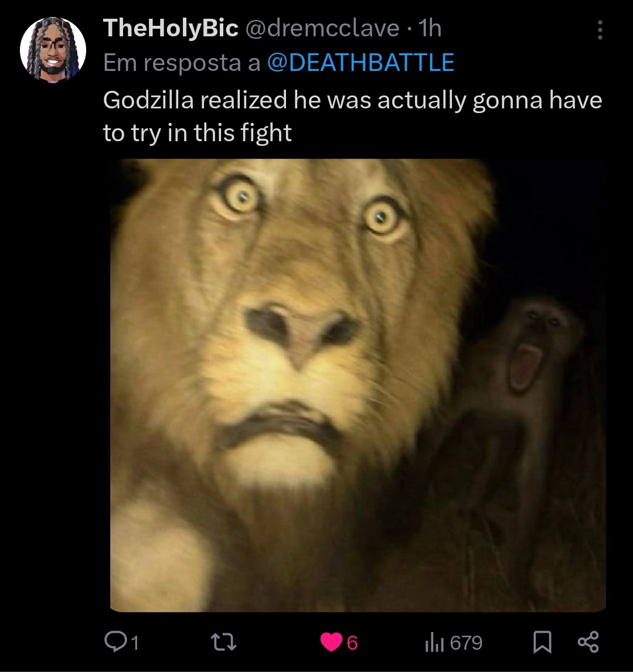This screenshot has width=633, height=672.
Task: Expand the lion face photo
Action: 358,386
